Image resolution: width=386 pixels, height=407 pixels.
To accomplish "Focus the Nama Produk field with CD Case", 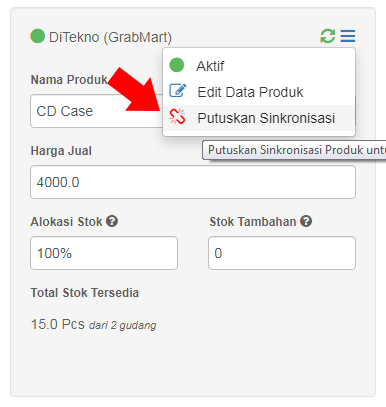I will point(97,111).
